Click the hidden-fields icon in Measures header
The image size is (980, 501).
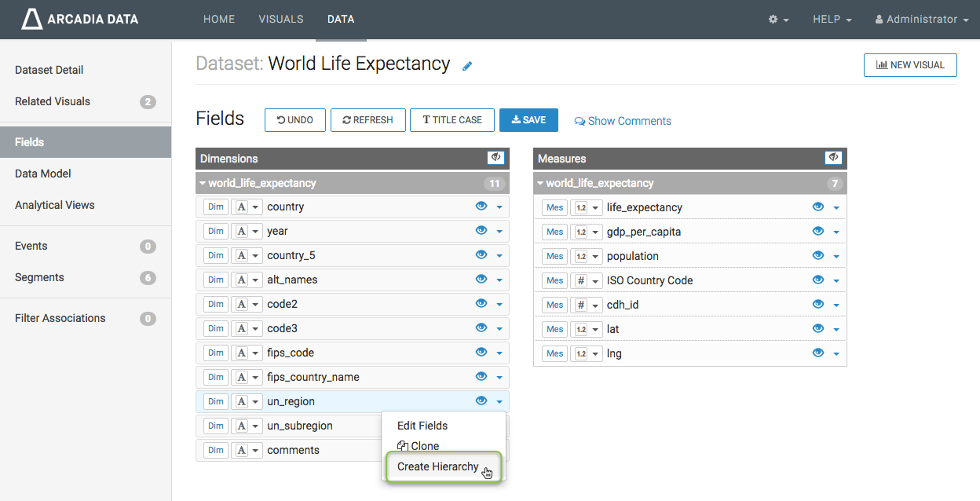tap(833, 158)
